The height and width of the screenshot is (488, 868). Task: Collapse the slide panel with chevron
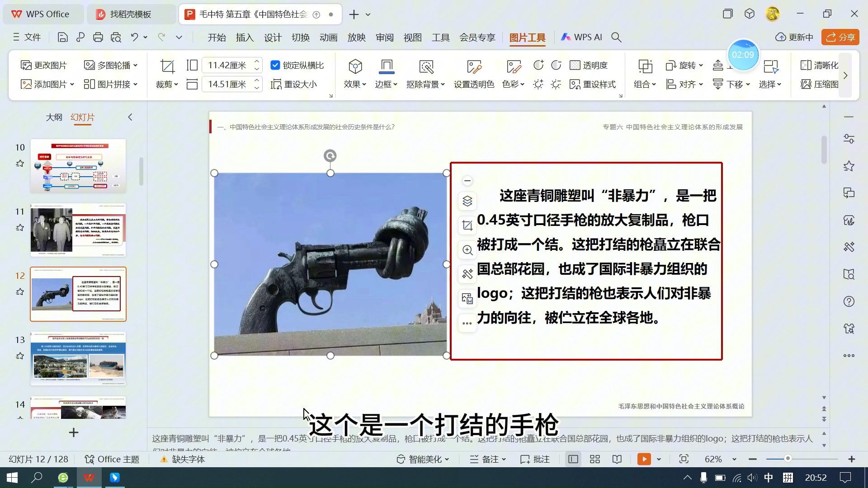130,117
